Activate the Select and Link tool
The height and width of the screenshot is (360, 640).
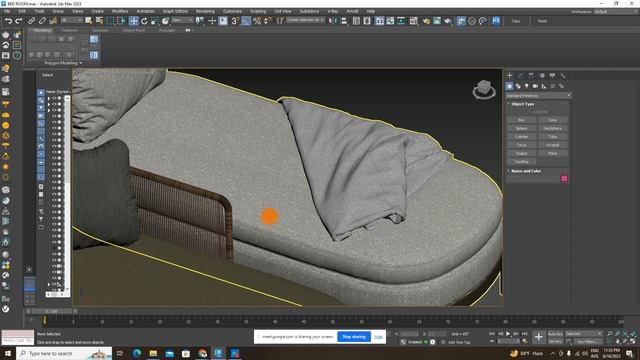31,21
